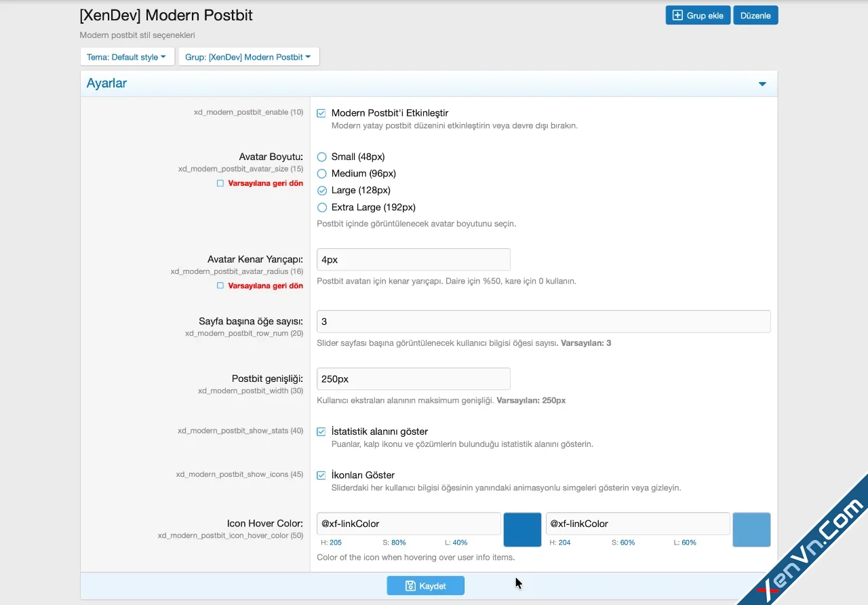868x605 pixels.
Task: Click the Sayfa başına öğe sayısı field
Action: click(542, 321)
